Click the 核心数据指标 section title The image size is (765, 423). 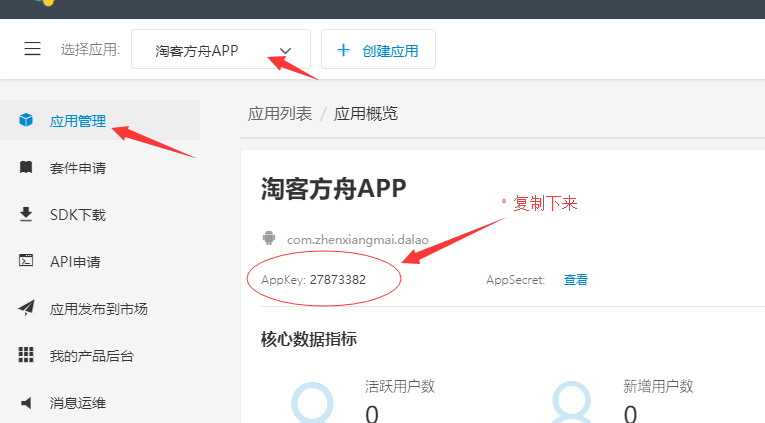(x=309, y=339)
